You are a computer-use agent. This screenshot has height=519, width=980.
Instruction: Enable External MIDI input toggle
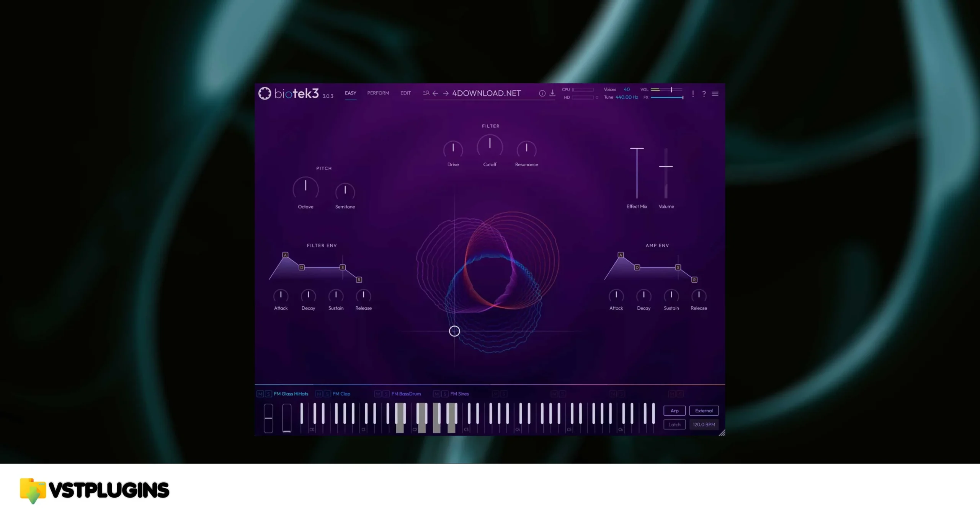704,410
